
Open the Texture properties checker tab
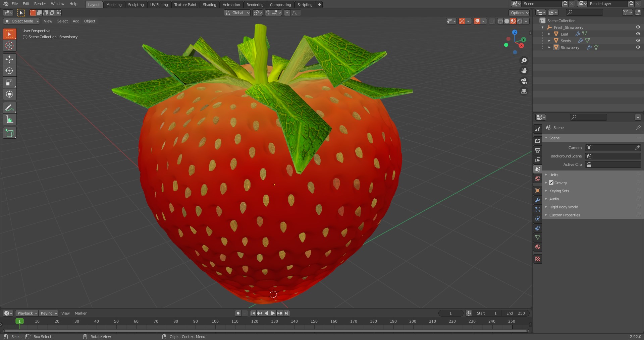click(x=538, y=259)
